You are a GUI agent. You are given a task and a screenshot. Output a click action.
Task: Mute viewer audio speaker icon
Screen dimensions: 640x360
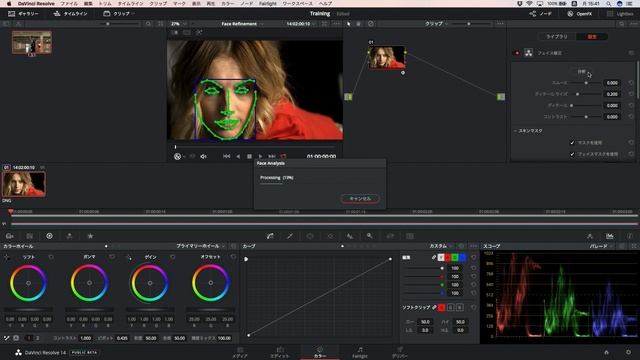coord(203,156)
